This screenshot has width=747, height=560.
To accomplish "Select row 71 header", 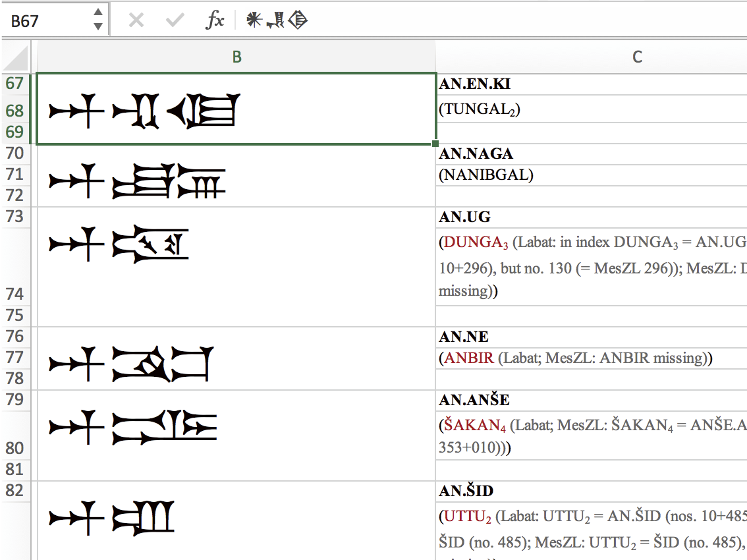I will (14, 175).
